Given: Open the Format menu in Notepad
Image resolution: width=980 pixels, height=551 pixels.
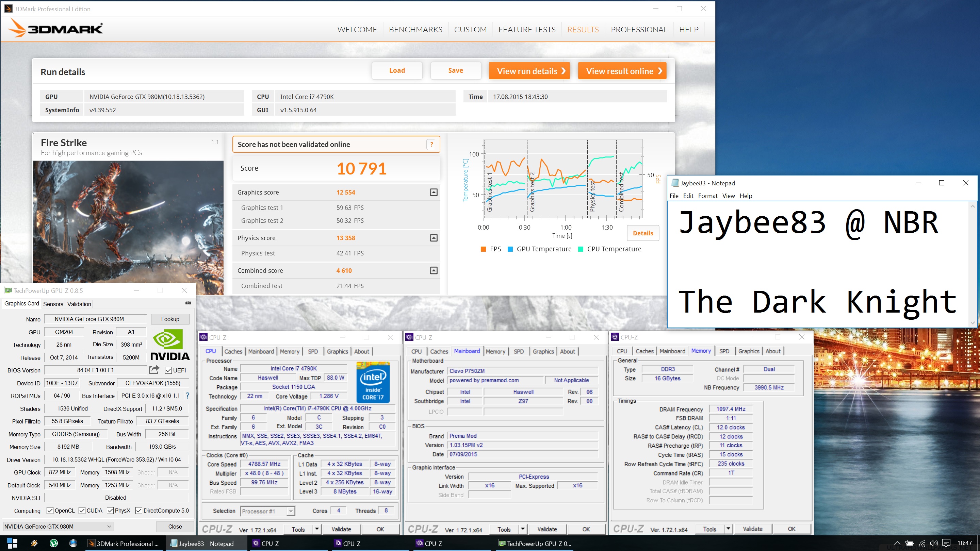Looking at the screenshot, I should point(708,196).
